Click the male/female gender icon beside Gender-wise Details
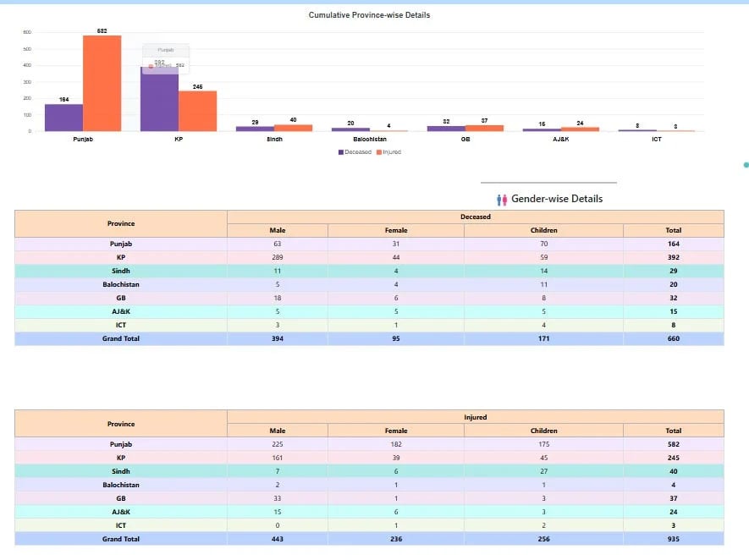The width and height of the screenshot is (749, 560). pos(501,199)
